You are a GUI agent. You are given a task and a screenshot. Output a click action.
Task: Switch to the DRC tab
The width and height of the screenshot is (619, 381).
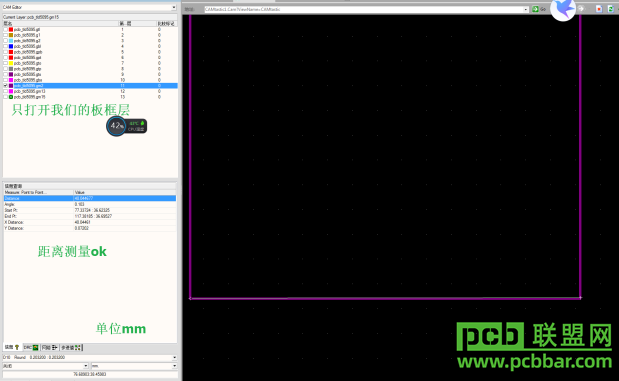tap(31, 347)
